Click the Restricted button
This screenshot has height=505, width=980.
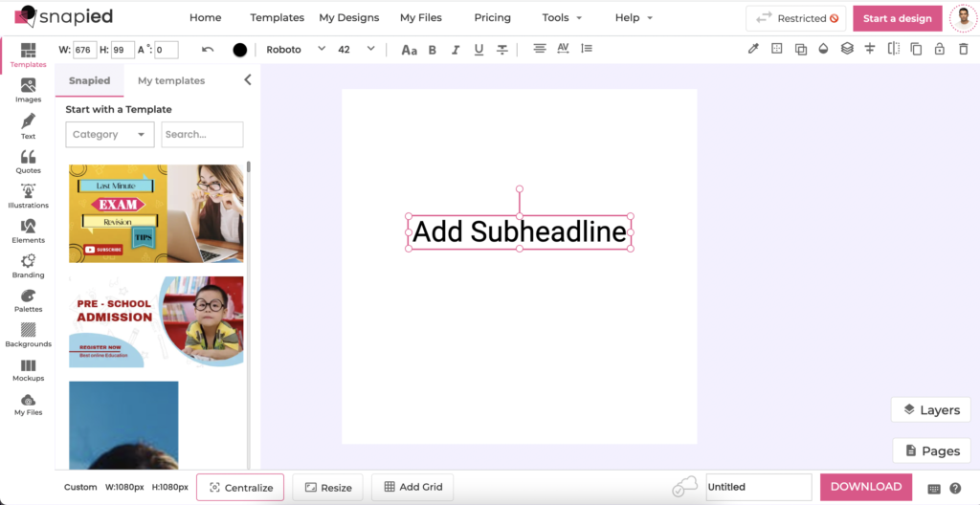pyautogui.click(x=795, y=19)
